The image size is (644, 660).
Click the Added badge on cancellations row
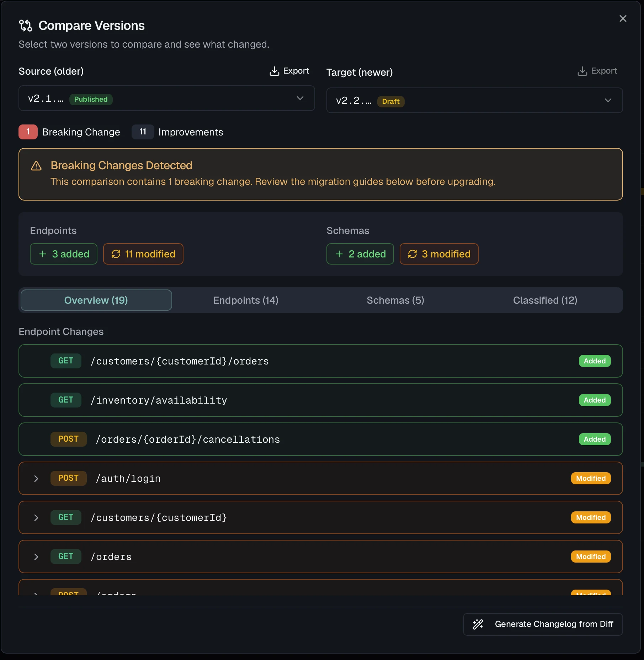pyautogui.click(x=595, y=439)
